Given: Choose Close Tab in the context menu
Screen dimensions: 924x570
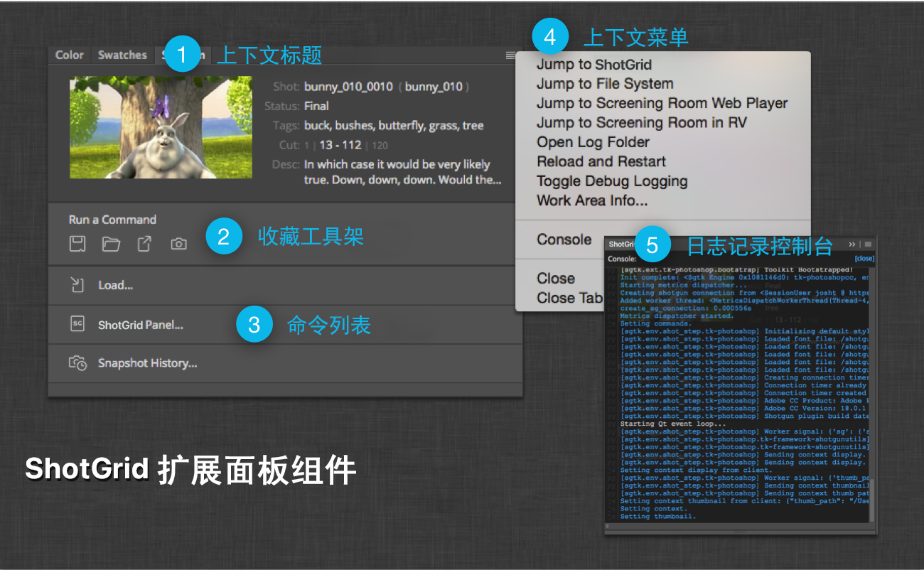Looking at the screenshot, I should click(x=569, y=298).
